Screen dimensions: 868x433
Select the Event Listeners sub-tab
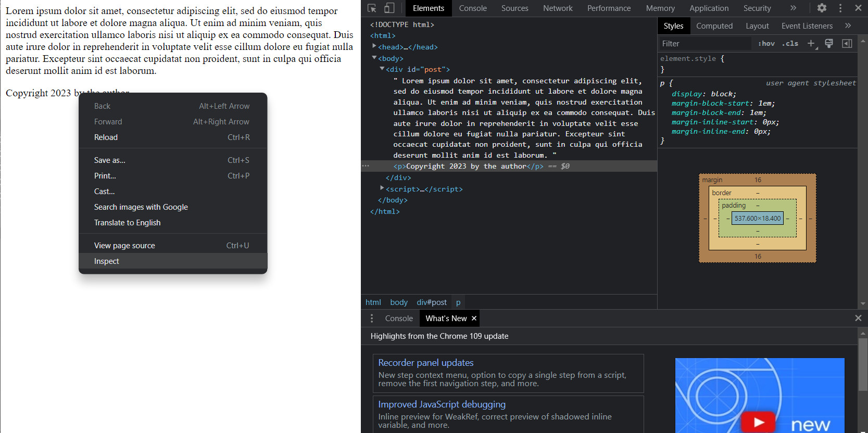tap(807, 26)
